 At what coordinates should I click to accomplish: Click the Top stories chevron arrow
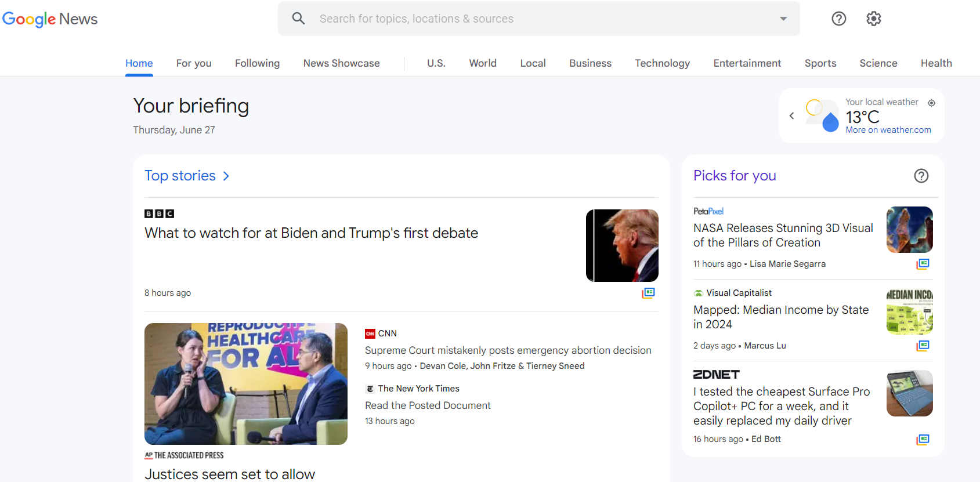tap(226, 176)
